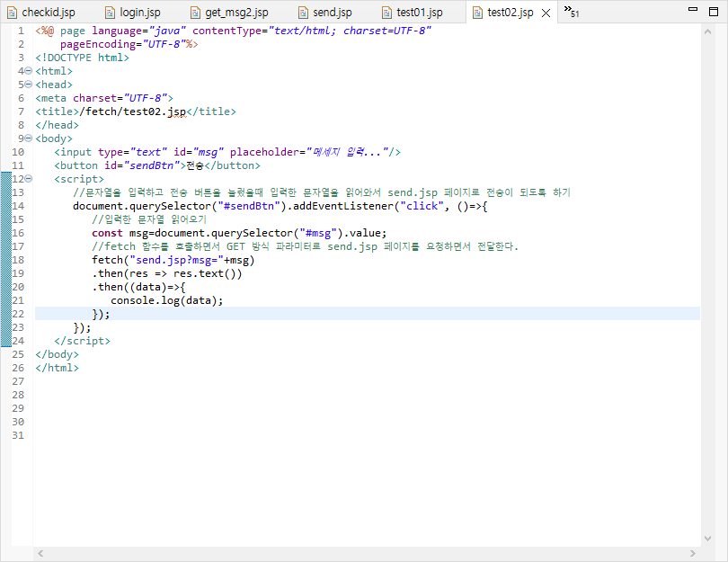728x562 pixels.
Task: Click the .then(res => res.text()) line
Action: [167, 273]
